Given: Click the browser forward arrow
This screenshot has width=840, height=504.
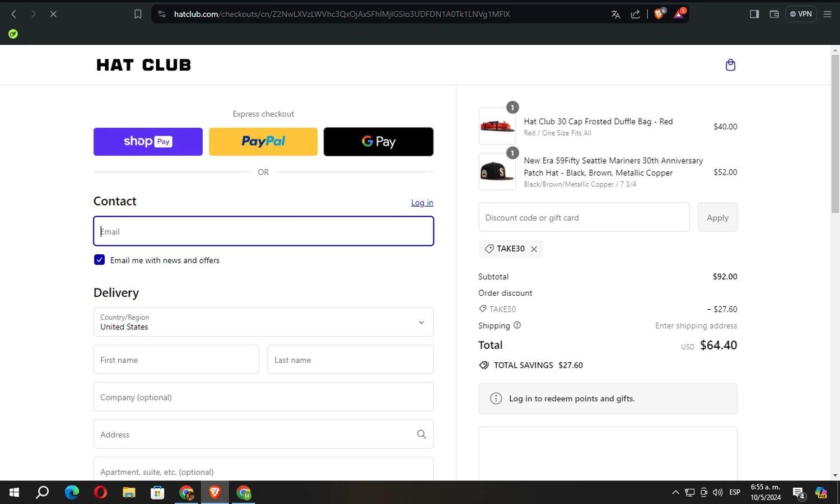Looking at the screenshot, I should click(34, 14).
